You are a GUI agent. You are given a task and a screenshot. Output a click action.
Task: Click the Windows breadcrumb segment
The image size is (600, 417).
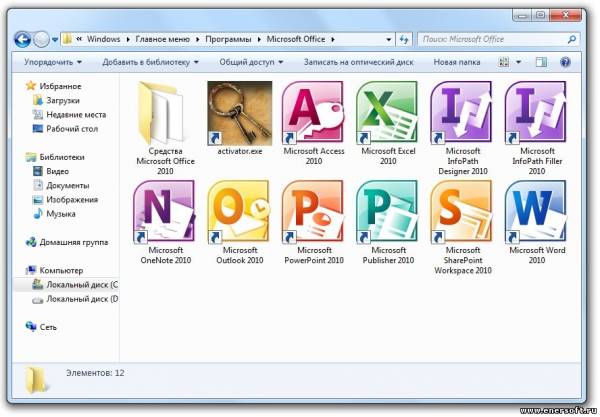(103, 39)
